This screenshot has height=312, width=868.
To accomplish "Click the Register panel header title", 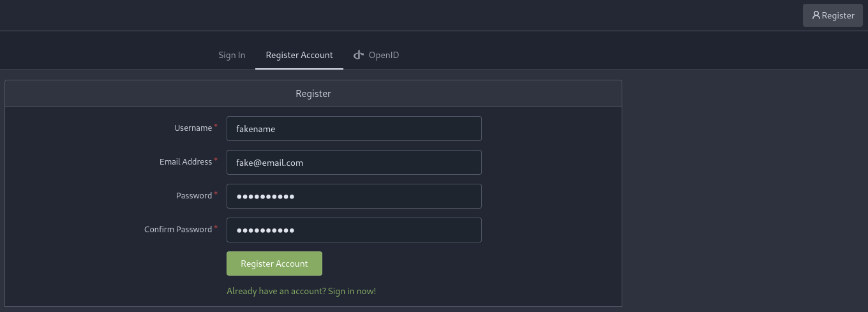I will click(x=313, y=94).
